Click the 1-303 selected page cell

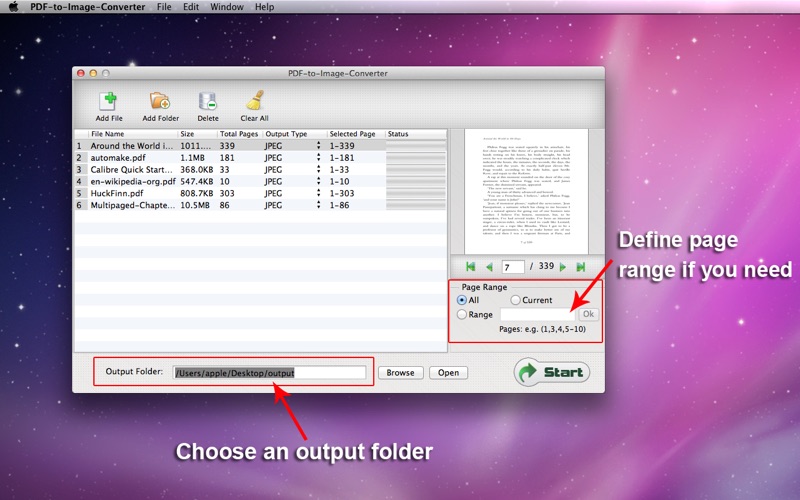click(341, 193)
